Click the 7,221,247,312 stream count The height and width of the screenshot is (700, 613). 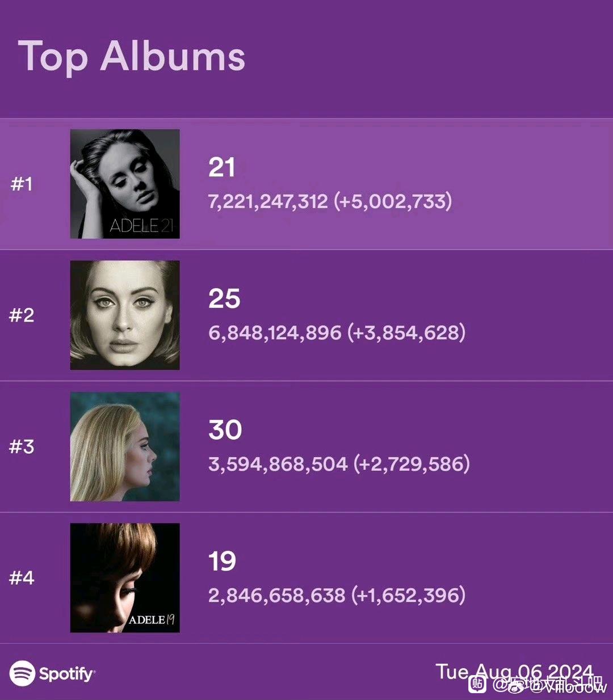point(268,201)
